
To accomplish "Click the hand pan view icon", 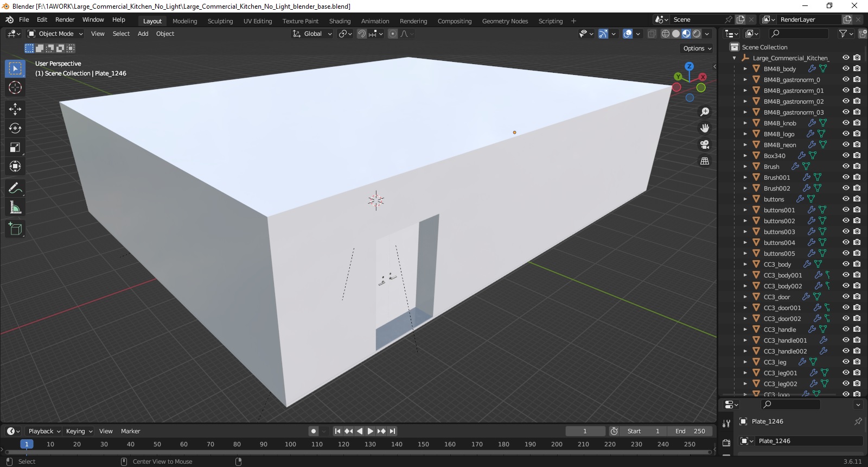I will pyautogui.click(x=705, y=128).
